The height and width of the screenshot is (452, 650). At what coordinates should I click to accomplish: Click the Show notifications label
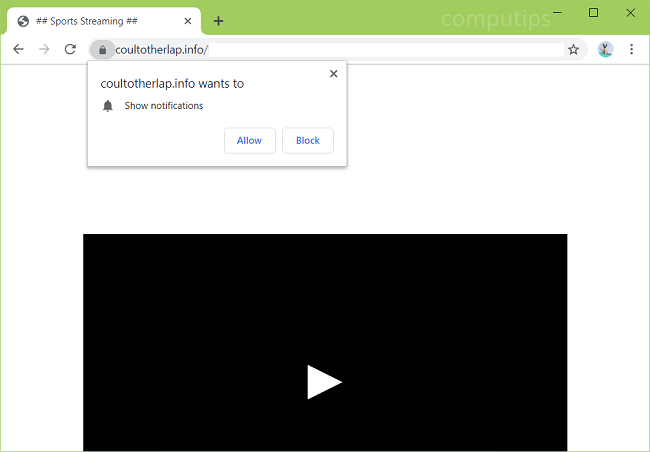pos(163,106)
